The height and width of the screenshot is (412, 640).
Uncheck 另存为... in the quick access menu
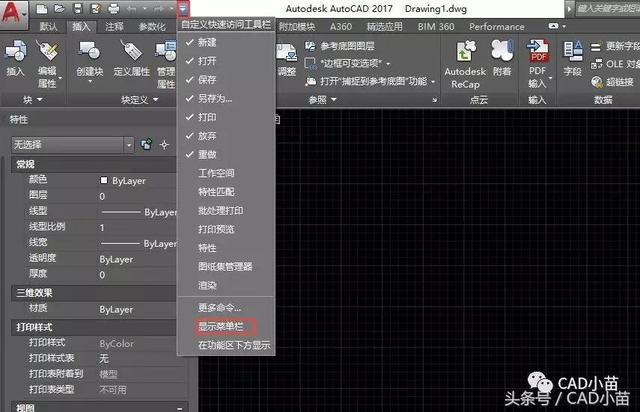pos(226,98)
